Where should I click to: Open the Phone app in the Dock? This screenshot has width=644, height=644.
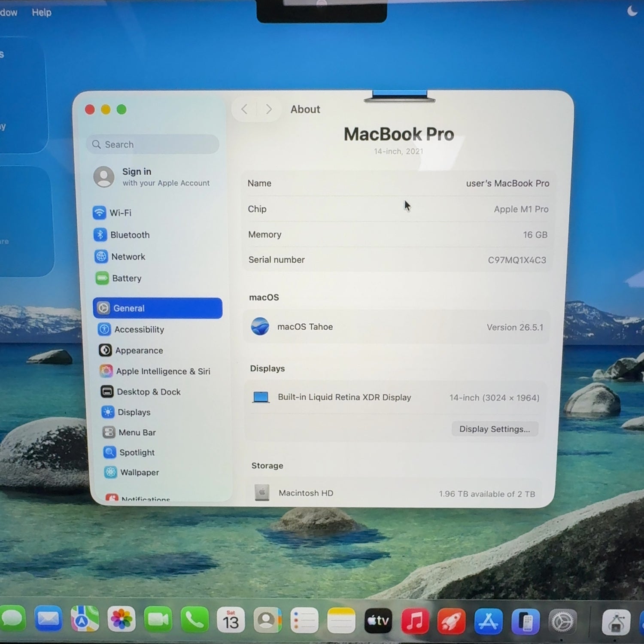(x=194, y=620)
